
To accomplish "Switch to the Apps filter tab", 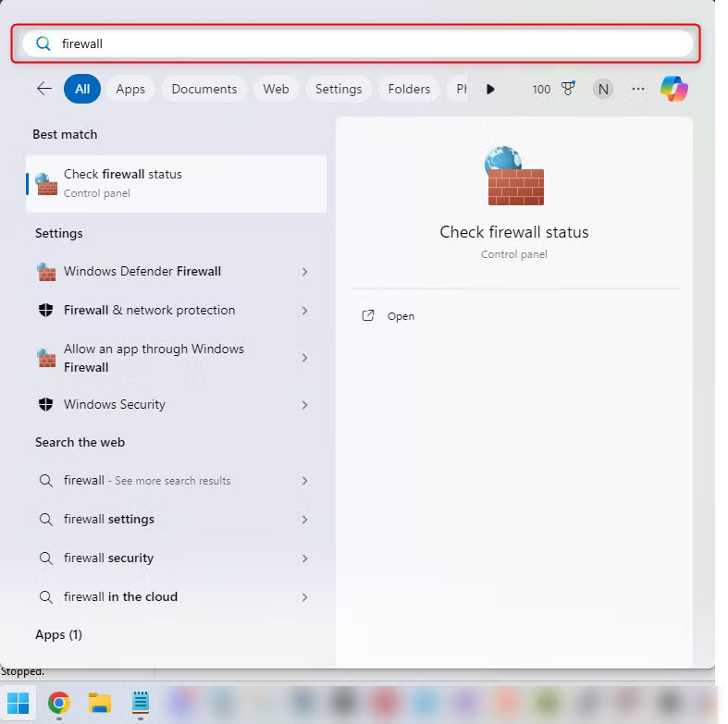I will 130,89.
